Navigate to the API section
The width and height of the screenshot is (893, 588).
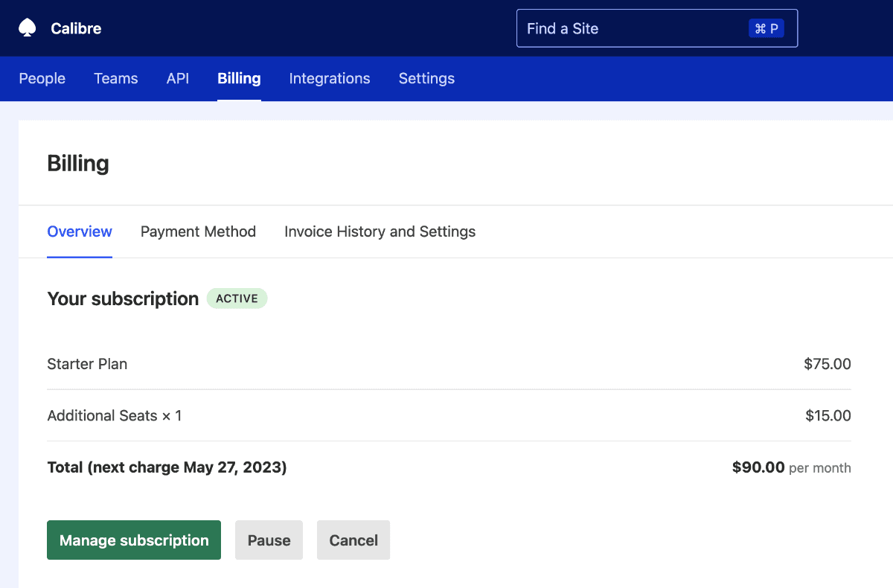click(177, 78)
